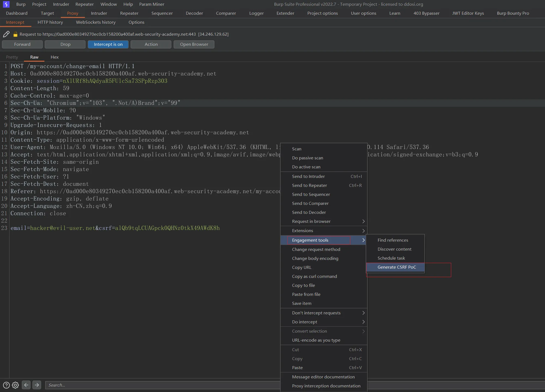Viewport: 545px width, 392px height.
Task: Open the Decoder tab
Action: tap(194, 13)
